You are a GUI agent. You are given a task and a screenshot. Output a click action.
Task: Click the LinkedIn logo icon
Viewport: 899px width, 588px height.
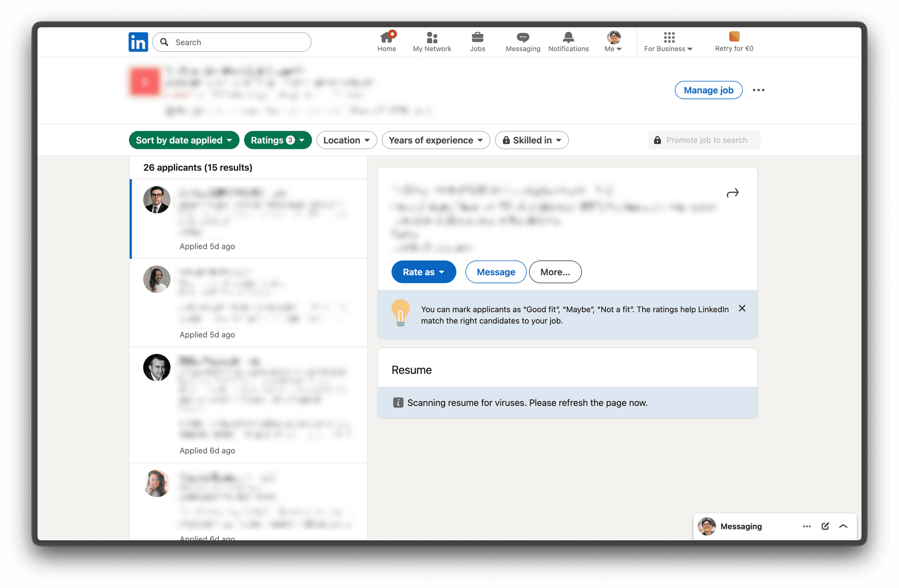[x=138, y=42]
